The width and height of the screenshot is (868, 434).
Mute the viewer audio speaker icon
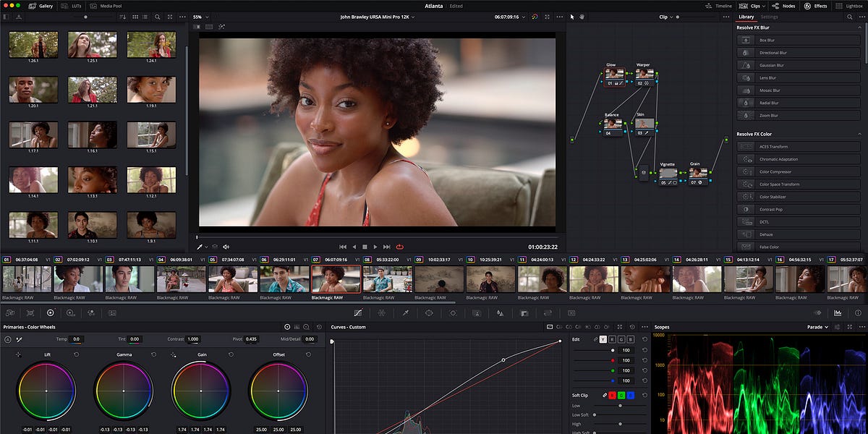(226, 247)
